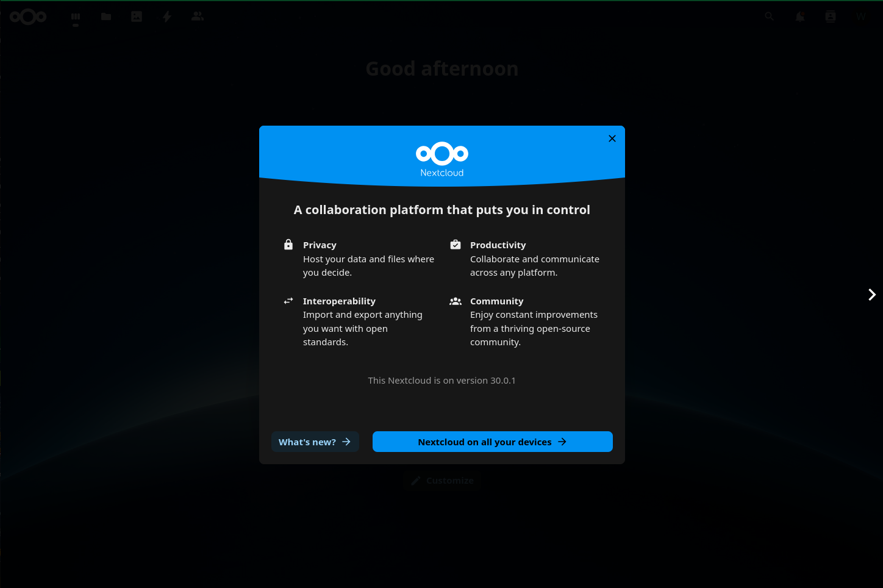Open unified search magnifier
The image size is (883, 588).
(x=770, y=17)
